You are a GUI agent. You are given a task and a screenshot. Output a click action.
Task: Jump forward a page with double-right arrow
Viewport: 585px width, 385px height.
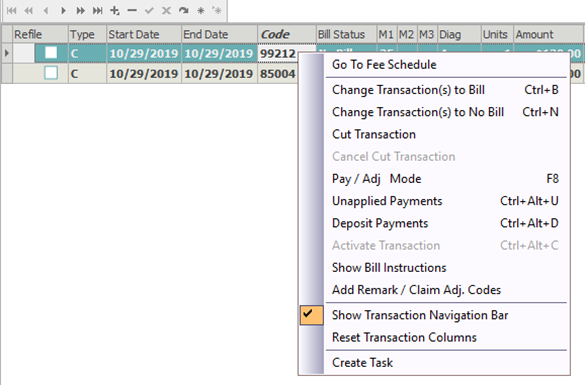click(x=80, y=10)
